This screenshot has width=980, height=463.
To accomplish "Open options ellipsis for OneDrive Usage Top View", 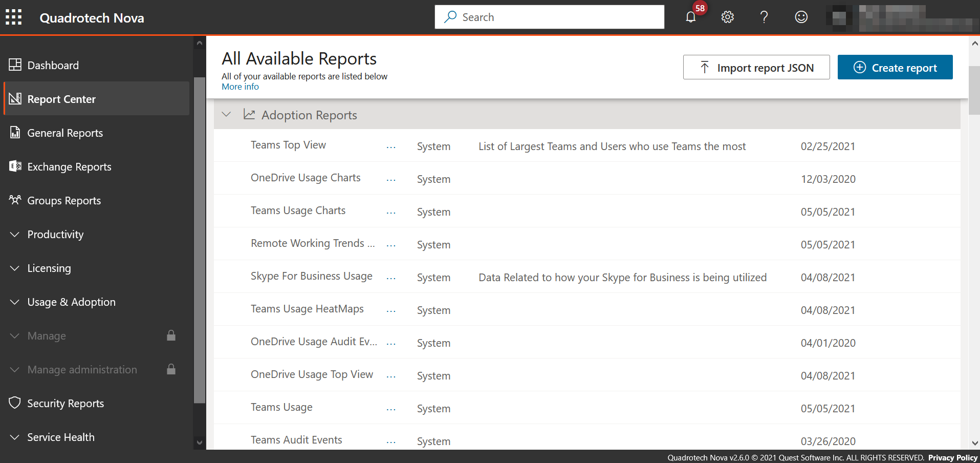I will click(391, 377).
